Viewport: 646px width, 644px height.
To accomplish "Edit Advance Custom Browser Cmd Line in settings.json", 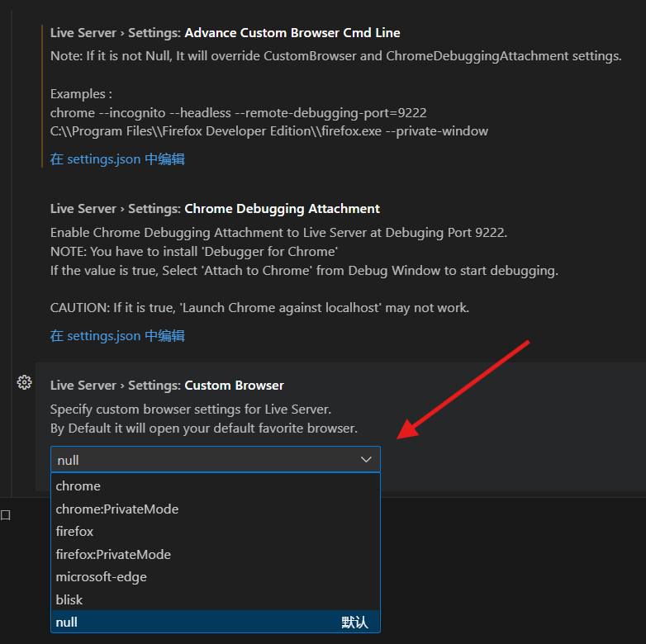I will (x=117, y=159).
